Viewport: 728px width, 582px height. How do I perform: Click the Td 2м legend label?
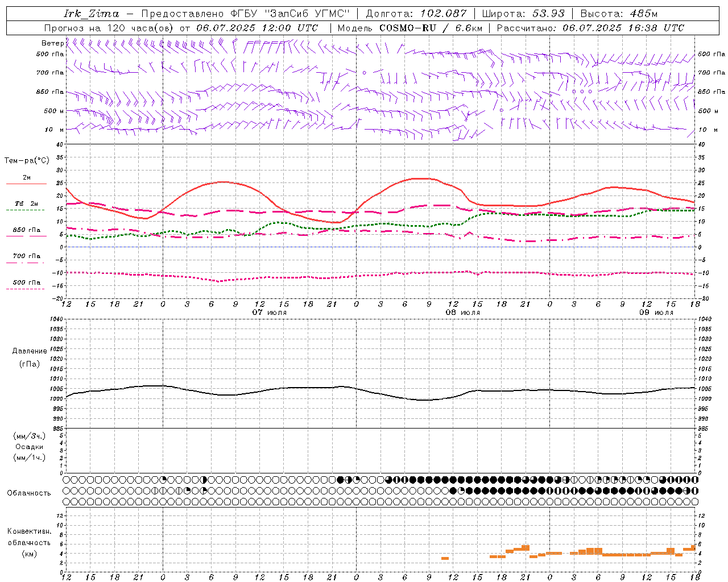(26, 203)
